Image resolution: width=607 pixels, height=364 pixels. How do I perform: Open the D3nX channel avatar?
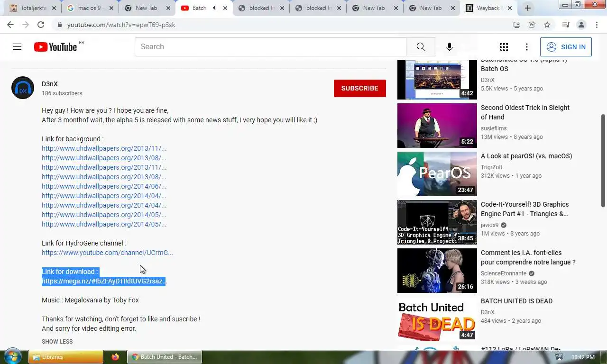(23, 88)
